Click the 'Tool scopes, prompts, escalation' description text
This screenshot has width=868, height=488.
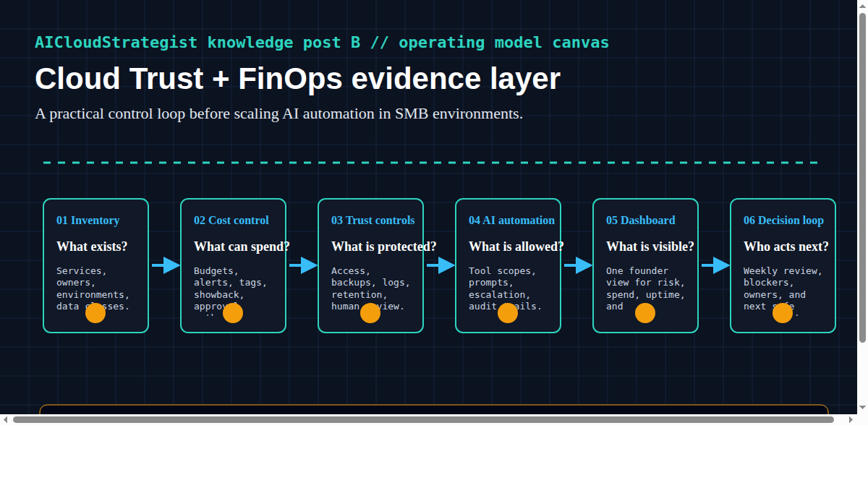point(506,288)
